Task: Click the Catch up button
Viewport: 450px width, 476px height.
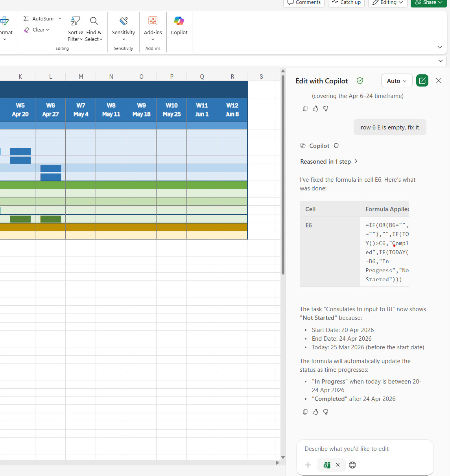Action: coord(346,3)
